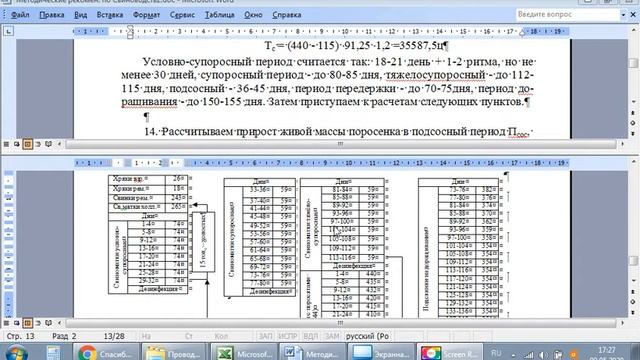Image resolution: width=640 pixels, height=360 pixels.
Task: Click the formula line ending 35587,5ц
Action: (x=356, y=45)
